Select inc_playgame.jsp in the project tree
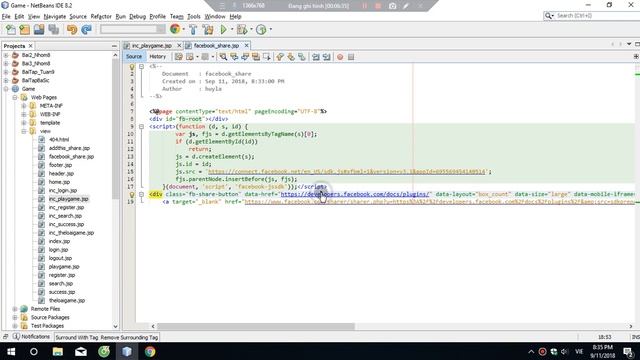The height and width of the screenshot is (360, 640). click(68, 199)
